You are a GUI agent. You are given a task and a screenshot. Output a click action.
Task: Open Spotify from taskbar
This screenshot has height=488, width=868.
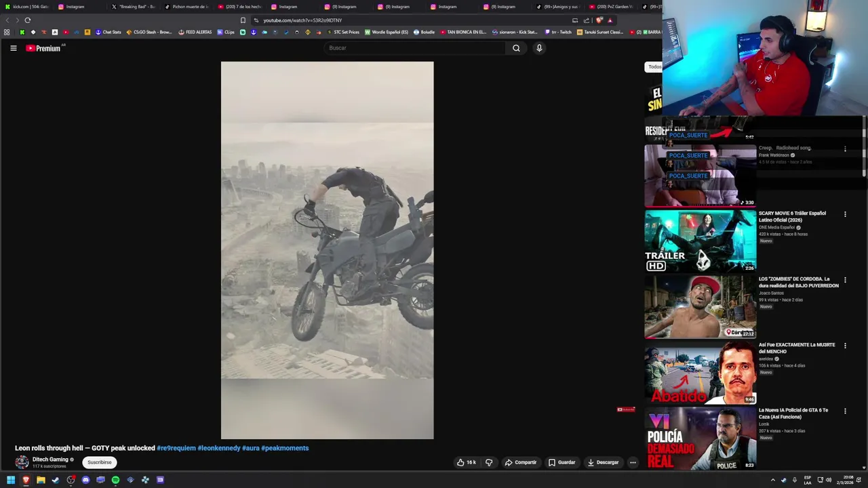[115, 480]
